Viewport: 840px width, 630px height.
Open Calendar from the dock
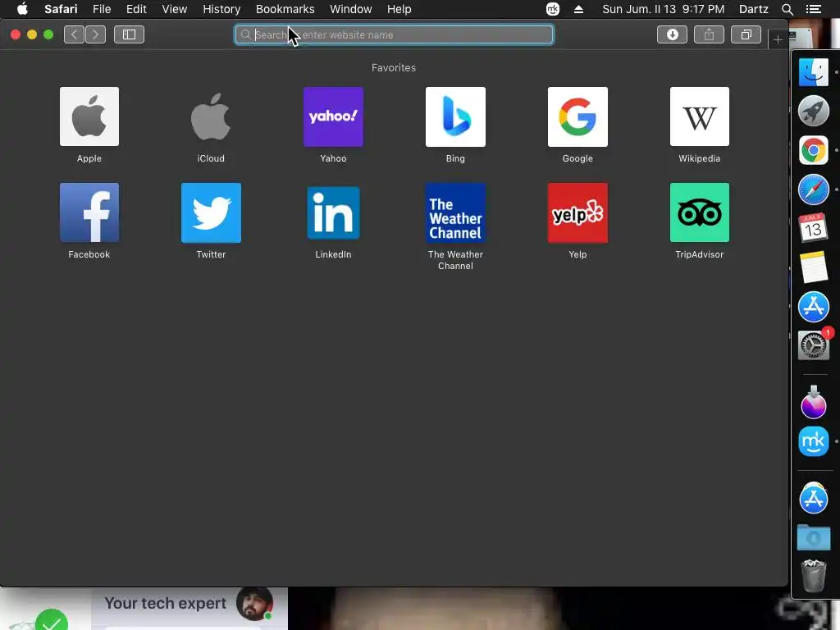click(814, 228)
